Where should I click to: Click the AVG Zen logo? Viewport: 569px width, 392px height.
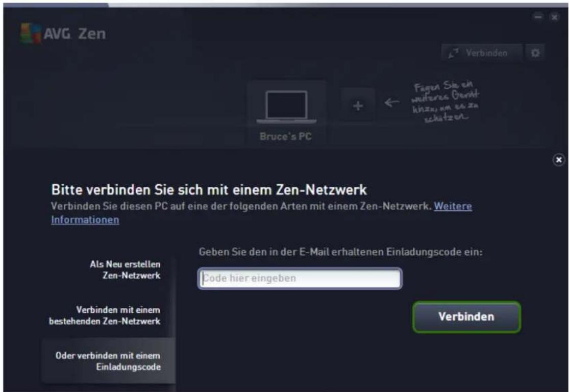(63, 33)
